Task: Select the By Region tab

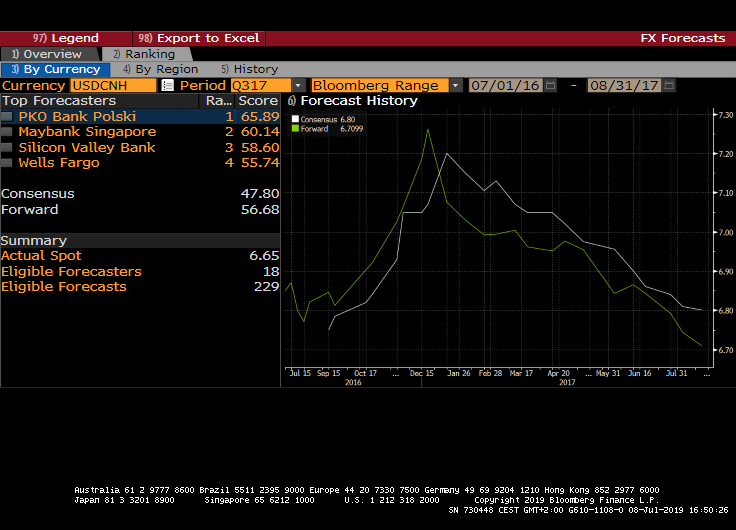Action: (x=159, y=70)
